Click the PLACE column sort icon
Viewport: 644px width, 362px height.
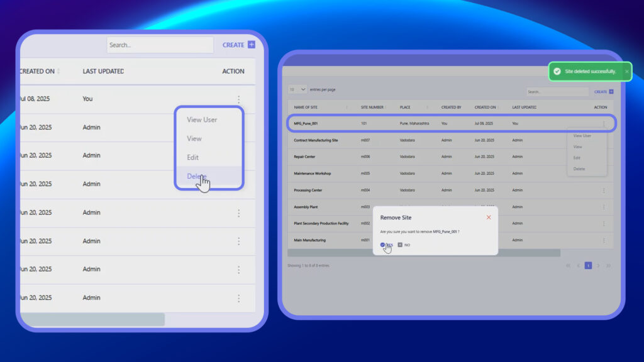coord(427,107)
